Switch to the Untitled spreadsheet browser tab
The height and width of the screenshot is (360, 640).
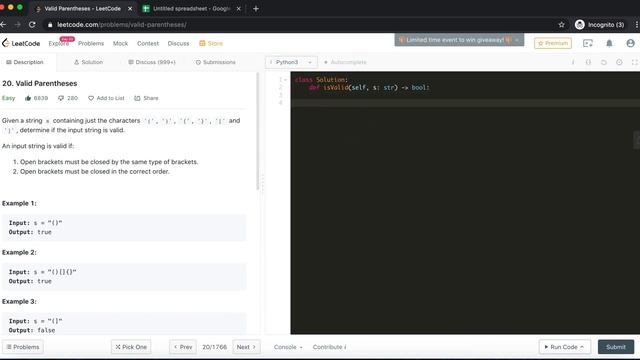tap(191, 9)
